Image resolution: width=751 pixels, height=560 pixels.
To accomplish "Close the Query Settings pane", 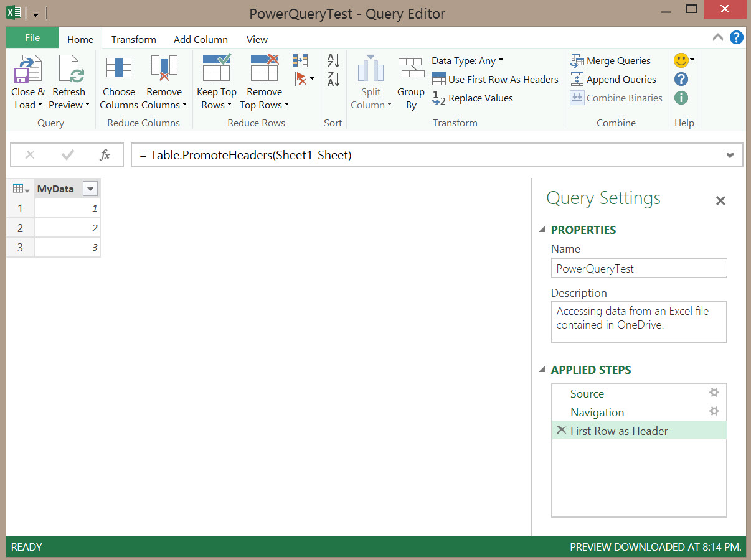I will point(720,201).
